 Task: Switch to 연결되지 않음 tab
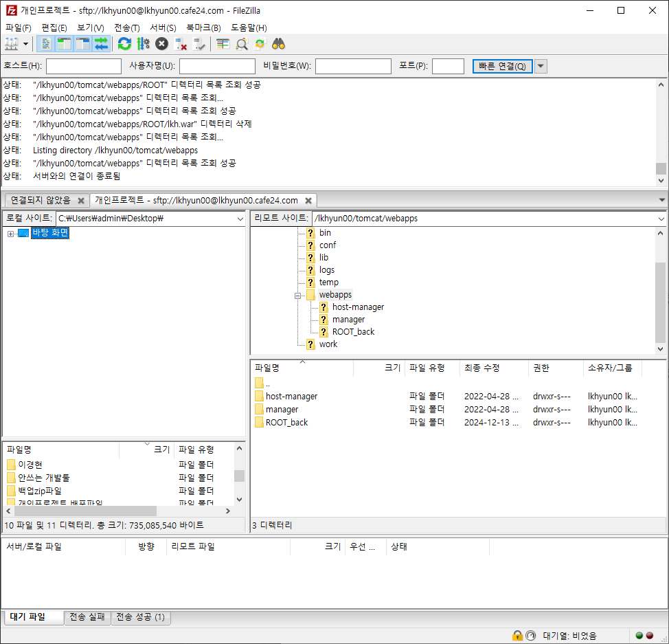pos(40,200)
